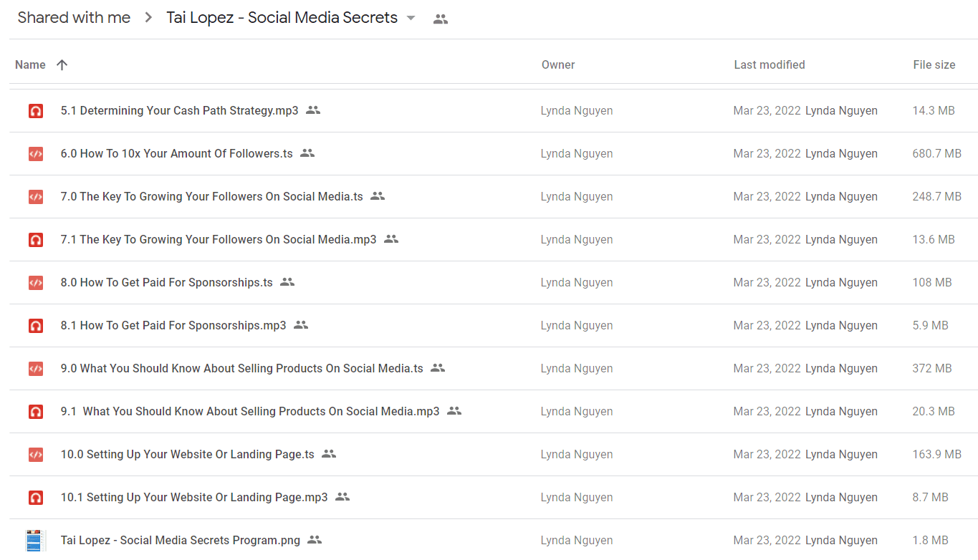
Task: Click the 5.9 MB file size value
Action: [x=931, y=325]
